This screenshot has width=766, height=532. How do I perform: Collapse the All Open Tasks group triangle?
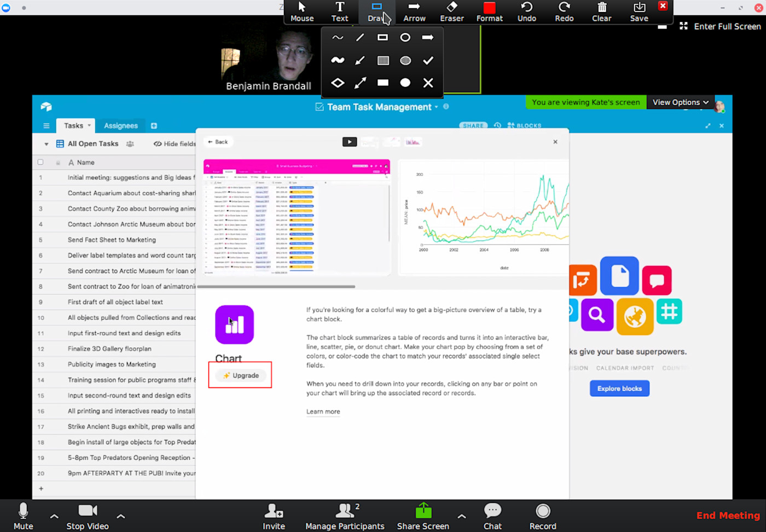[46, 143]
